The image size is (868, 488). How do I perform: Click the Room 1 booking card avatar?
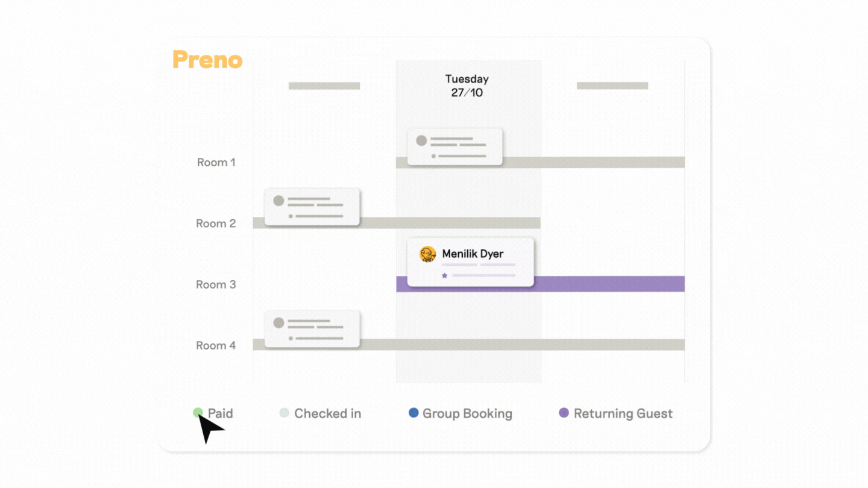click(x=421, y=141)
